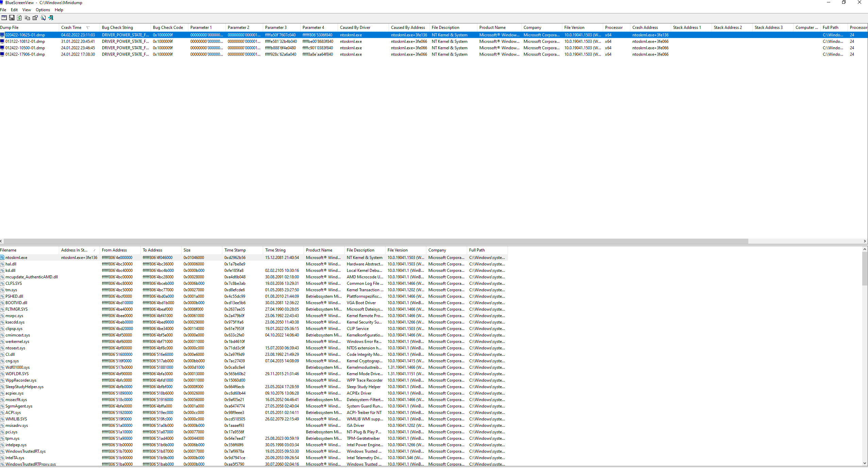
Task: Click the Copy Selected Items icon
Action: 27,18
